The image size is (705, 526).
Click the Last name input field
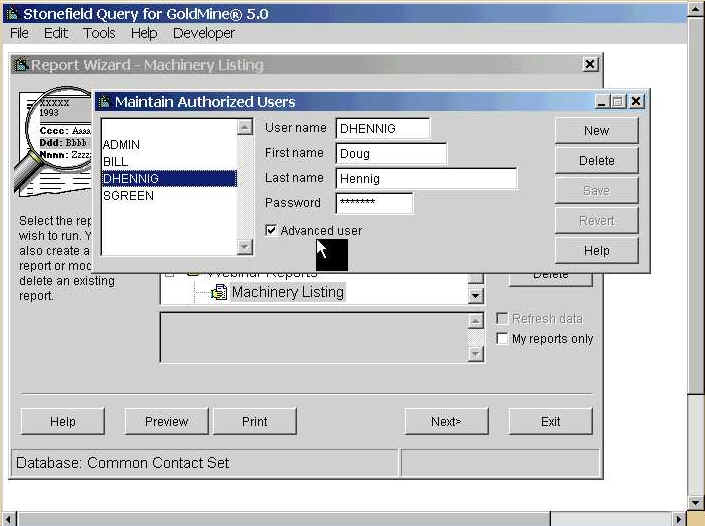coord(426,179)
